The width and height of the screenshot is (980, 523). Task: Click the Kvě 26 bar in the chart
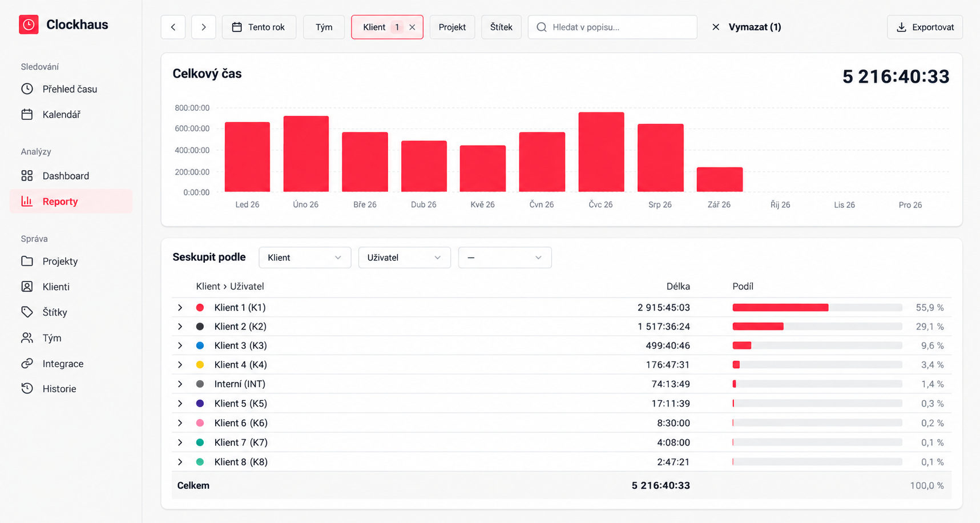[x=483, y=168]
